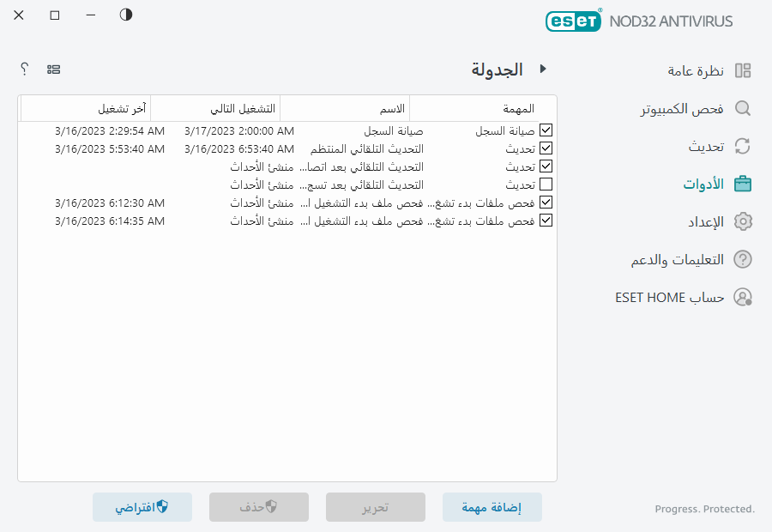Disable the التحديث التلقائي المنتظم task
Image resolution: width=772 pixels, height=532 pixels.
pos(546,148)
